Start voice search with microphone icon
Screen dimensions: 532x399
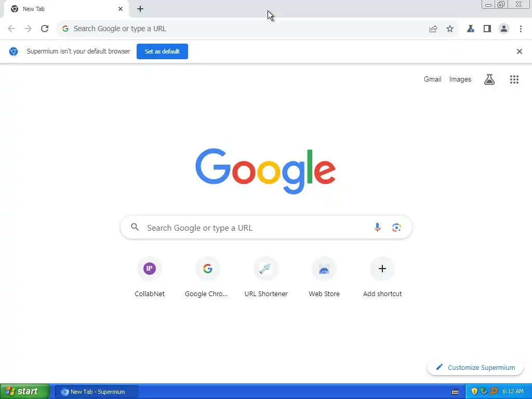377,228
